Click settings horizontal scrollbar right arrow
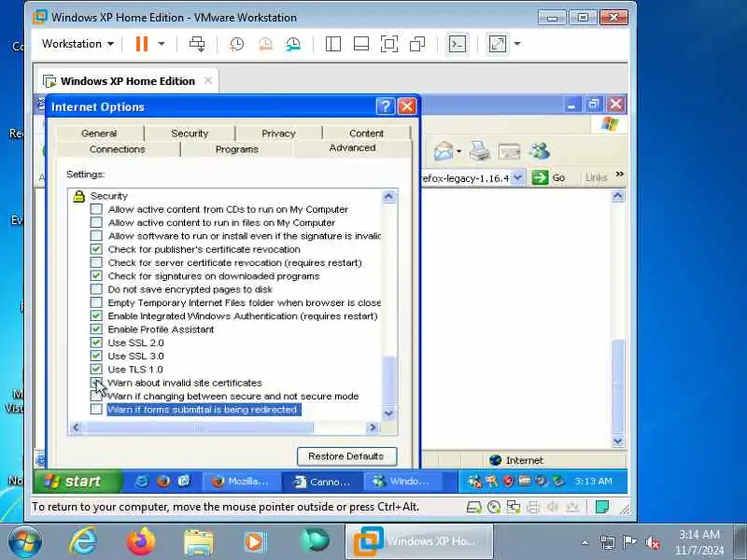 [x=373, y=427]
